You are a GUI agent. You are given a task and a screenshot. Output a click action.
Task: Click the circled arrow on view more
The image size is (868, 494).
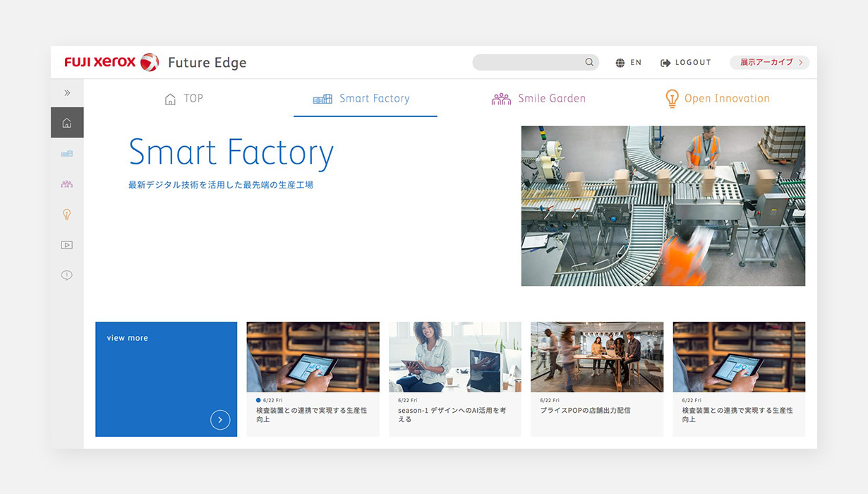[x=220, y=420]
